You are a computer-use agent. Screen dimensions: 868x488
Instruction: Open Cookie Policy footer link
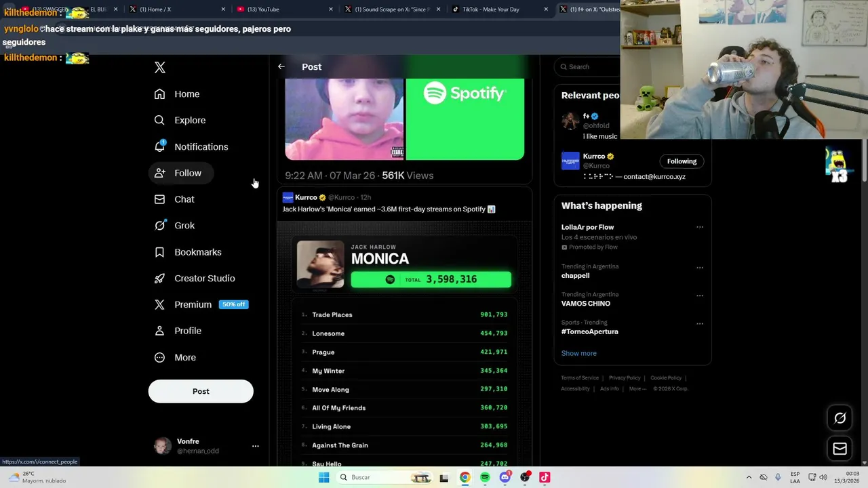[x=666, y=378]
